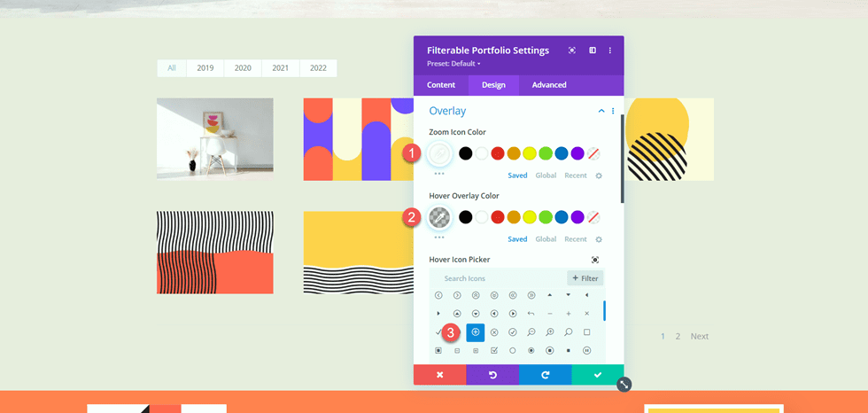This screenshot has height=413, width=868.
Task: Show Saved colors for Zoom Icon Color
Action: tap(517, 175)
